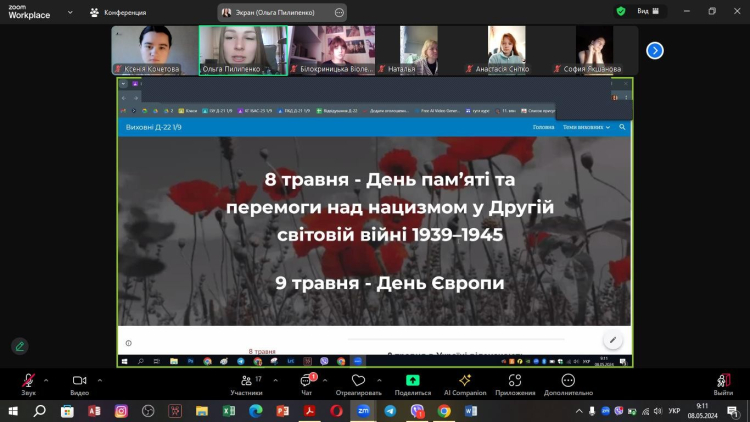Open options on the Экран (Ольга Пилипенко) share label
Screen dimensions: 750x422
point(338,12)
